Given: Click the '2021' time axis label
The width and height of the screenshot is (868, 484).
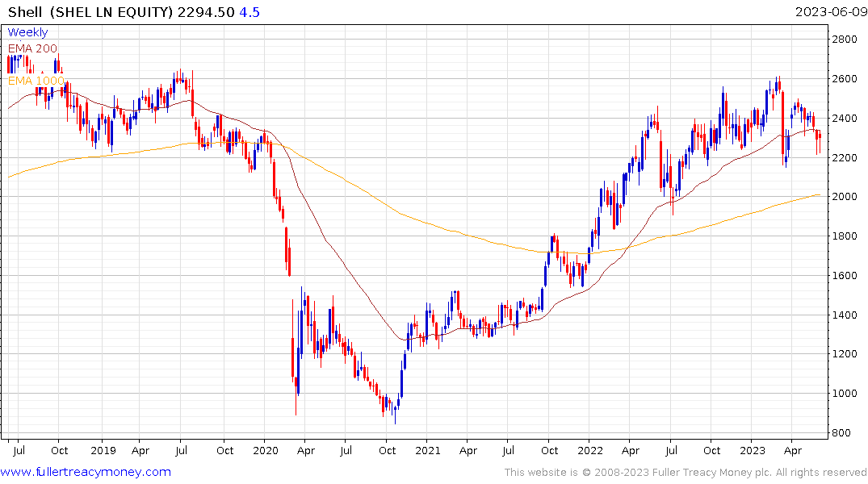Looking at the screenshot, I should coord(427,450).
